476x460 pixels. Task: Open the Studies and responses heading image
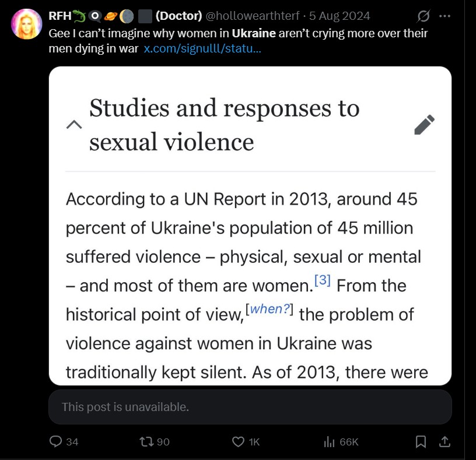click(x=250, y=226)
